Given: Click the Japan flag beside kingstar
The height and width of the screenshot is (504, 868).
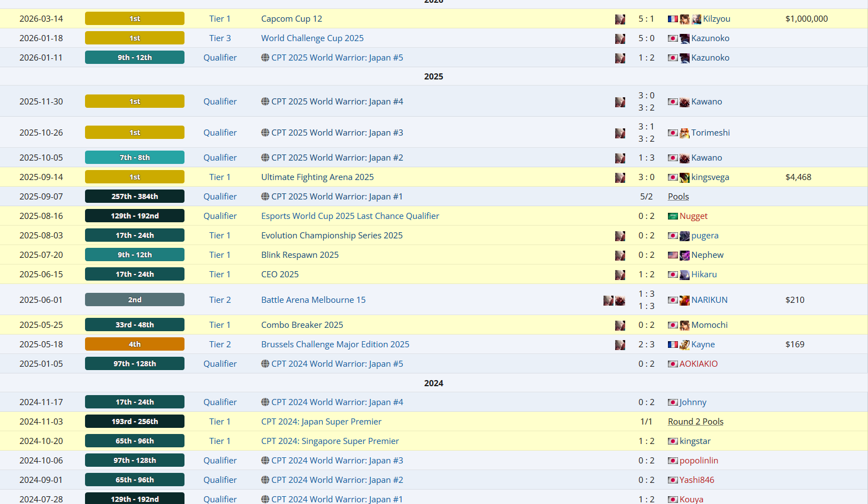Looking at the screenshot, I should (x=672, y=441).
